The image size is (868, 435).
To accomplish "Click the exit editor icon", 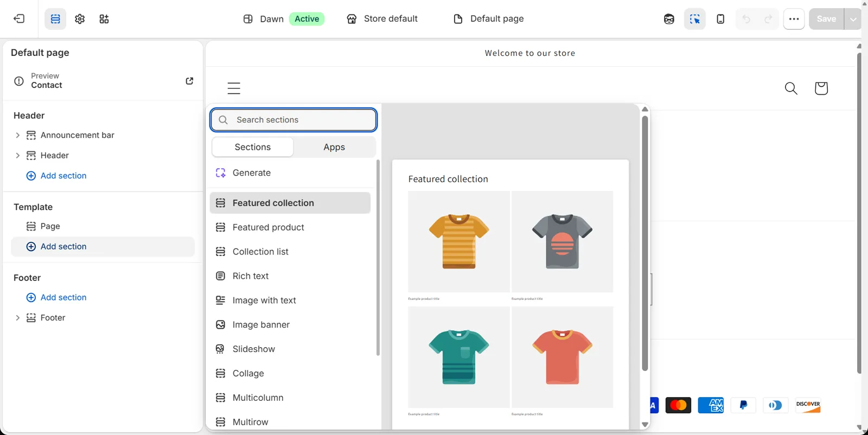I will point(19,19).
